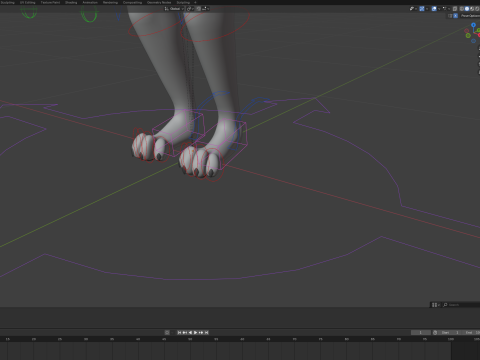Toggle viewport overlays display
Screen dimensions: 480x360
tap(434, 9)
